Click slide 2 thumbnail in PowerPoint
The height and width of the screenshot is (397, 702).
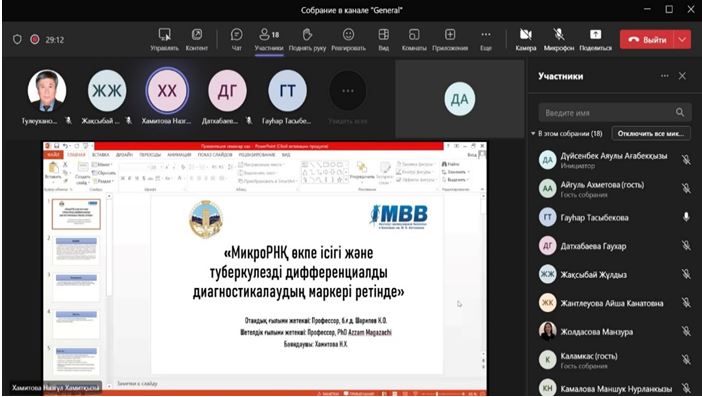click(76, 250)
